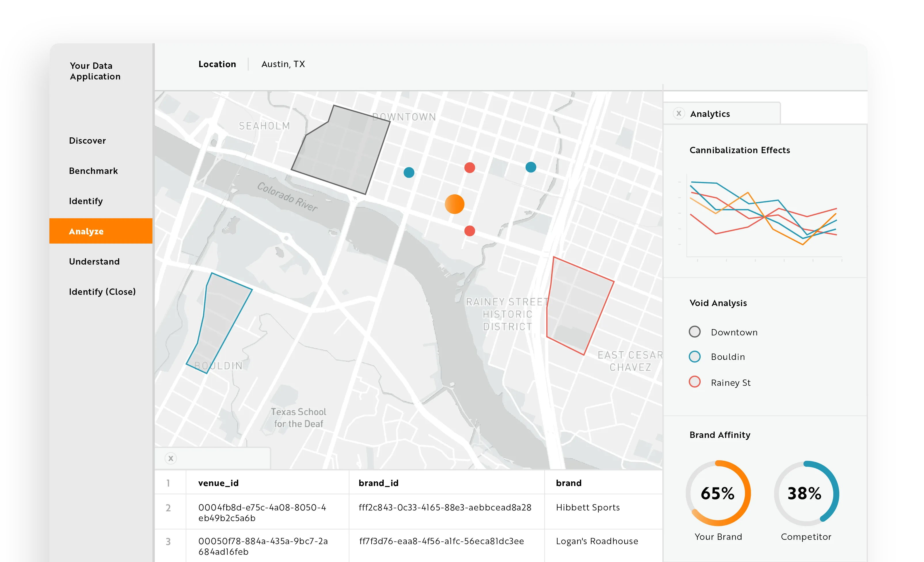924x562 pixels.
Task: Expand the Understand section
Action: tap(94, 261)
